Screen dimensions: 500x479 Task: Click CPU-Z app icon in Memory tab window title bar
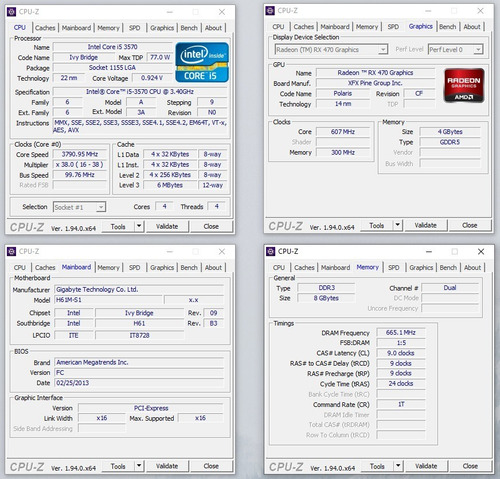pyautogui.click(x=270, y=251)
